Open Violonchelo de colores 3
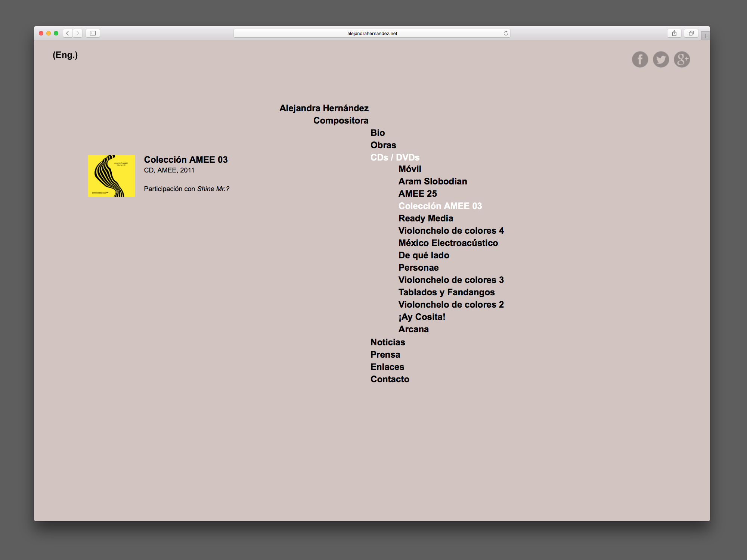Image resolution: width=747 pixels, height=560 pixels. point(451,280)
